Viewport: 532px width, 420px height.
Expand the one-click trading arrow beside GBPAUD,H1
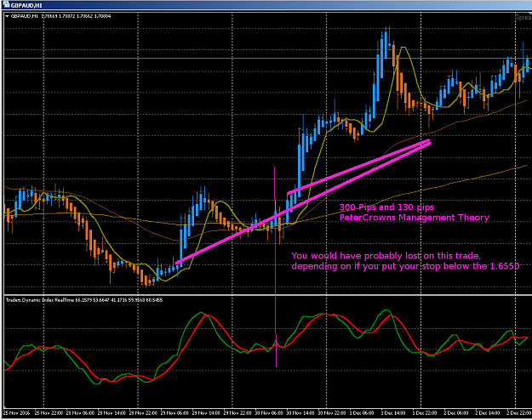[x=8, y=16]
